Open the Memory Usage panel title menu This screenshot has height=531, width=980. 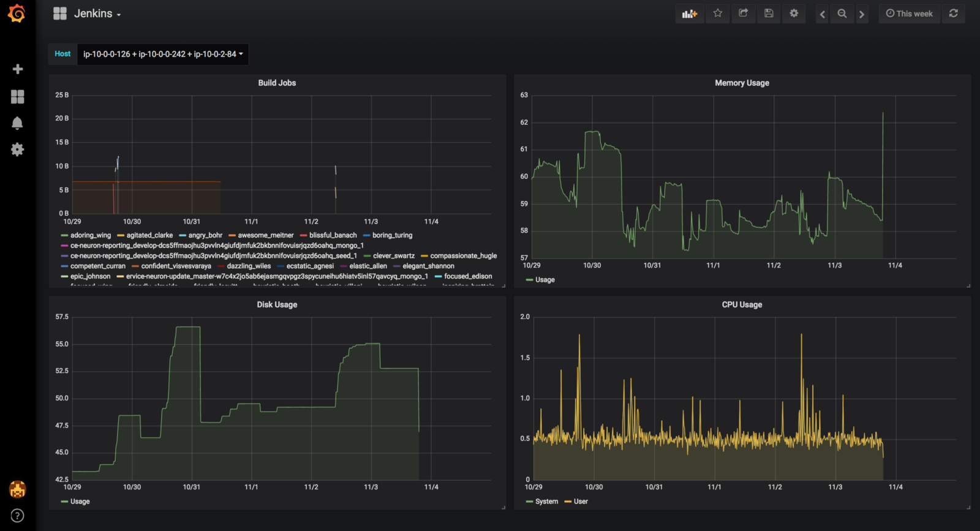pyautogui.click(x=742, y=83)
